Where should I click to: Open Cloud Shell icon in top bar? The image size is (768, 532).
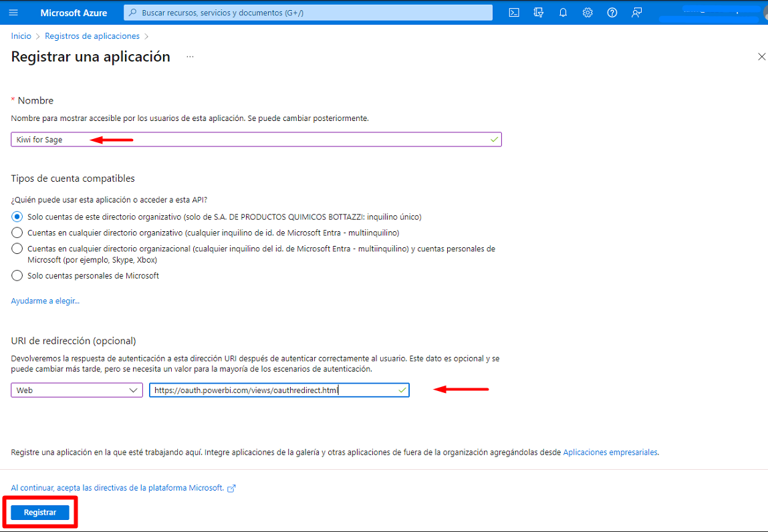[x=514, y=13]
